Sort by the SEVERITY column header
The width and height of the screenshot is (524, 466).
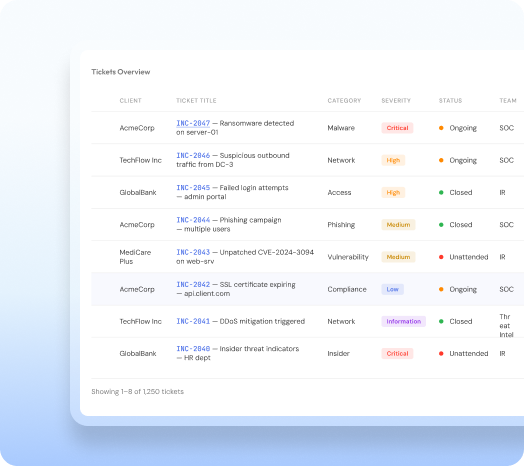tap(396, 101)
